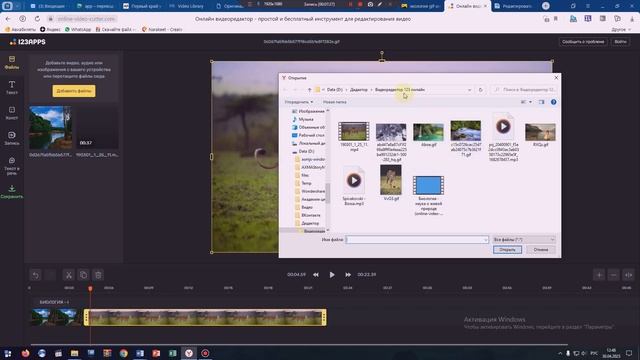Open Firefox from the taskbar
Image resolution: width=640 pixels, height=360 pixels.
pos(25,353)
